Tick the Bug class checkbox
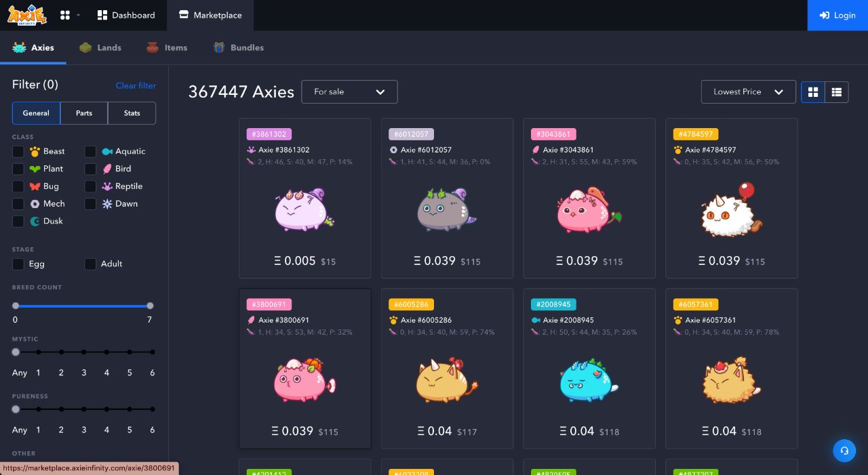Screen dimensions: 868x475 click(18, 186)
